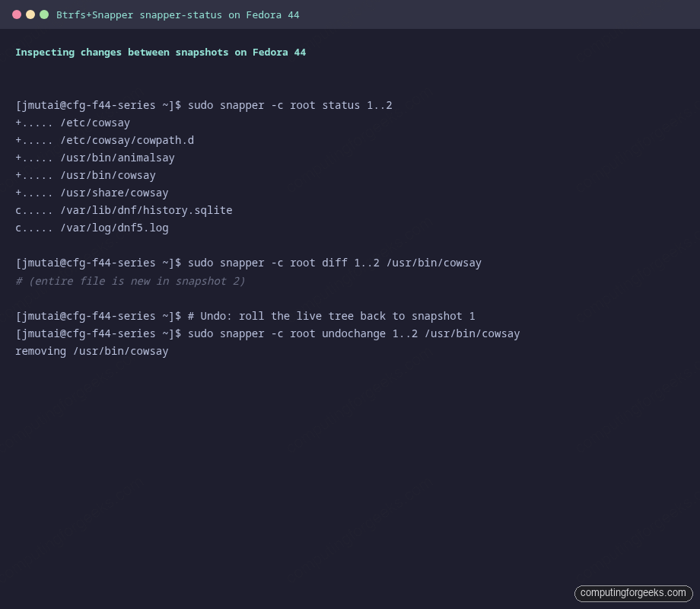
Task: Click comment '# (entire file is new in snapshot 2)'
Action: pyautogui.click(x=130, y=281)
